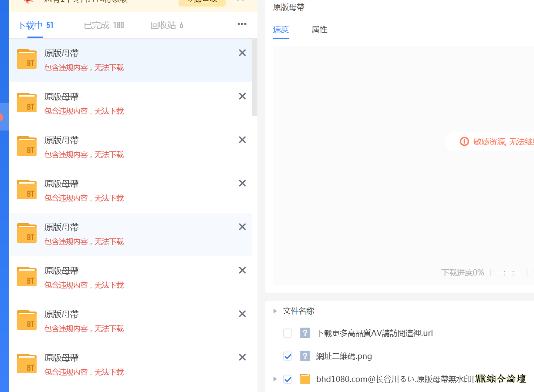Click the 下载进度0% status text

463,273
